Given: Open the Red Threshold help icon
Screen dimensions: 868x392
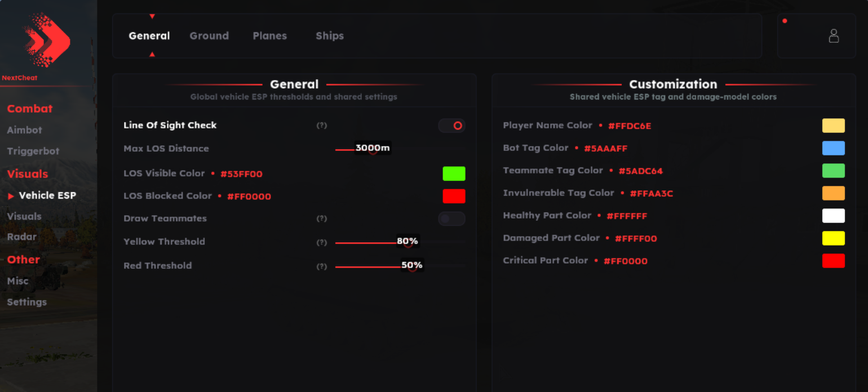Looking at the screenshot, I should tap(321, 266).
